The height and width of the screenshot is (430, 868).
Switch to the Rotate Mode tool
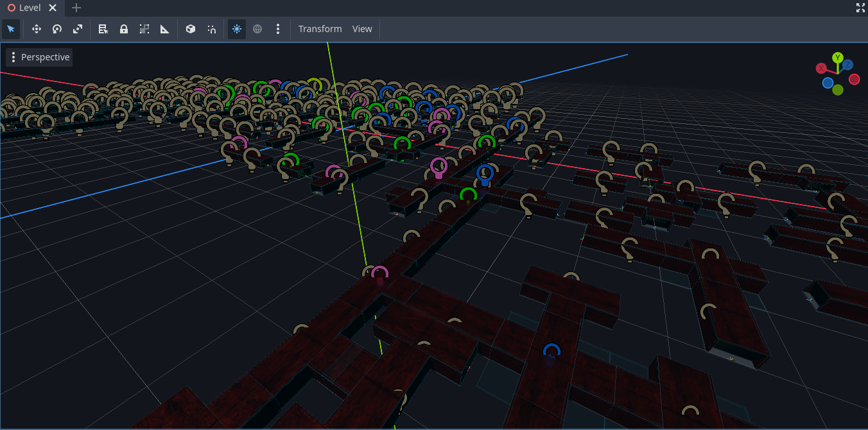pos(57,29)
